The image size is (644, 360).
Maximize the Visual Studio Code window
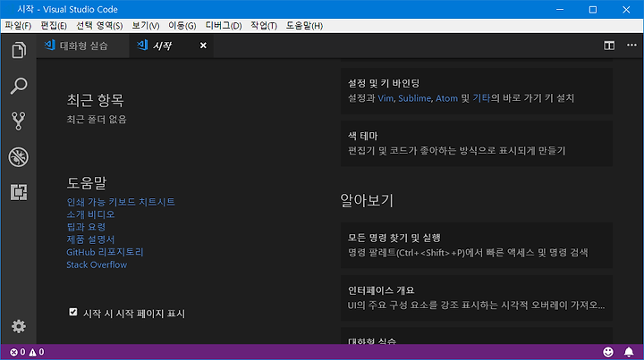pos(593,9)
